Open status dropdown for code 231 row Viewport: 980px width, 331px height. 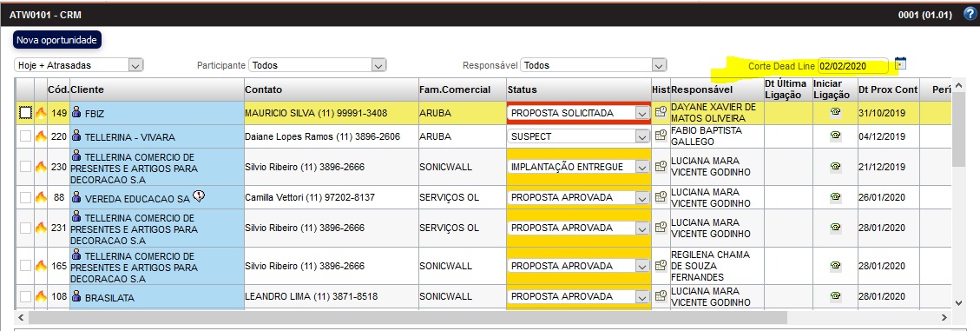579,228
